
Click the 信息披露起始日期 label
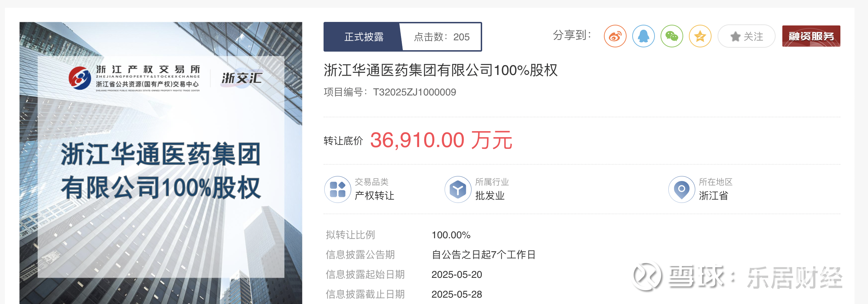(365, 275)
